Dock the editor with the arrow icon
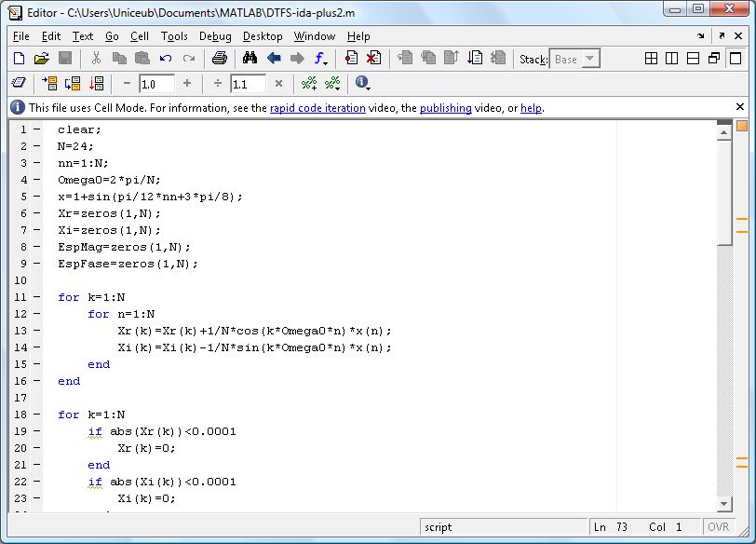 700,35
